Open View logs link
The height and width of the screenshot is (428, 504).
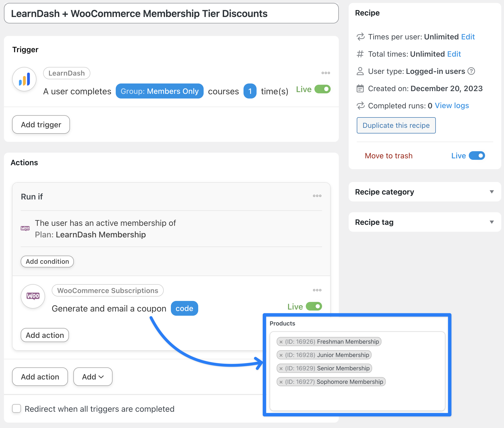(452, 106)
